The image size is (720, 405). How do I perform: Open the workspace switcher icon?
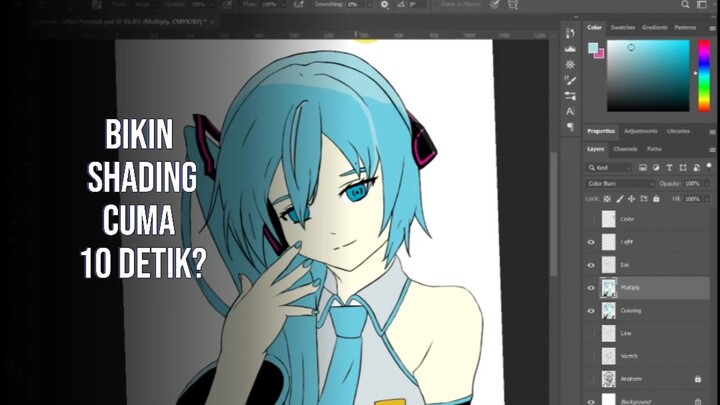pos(702,5)
